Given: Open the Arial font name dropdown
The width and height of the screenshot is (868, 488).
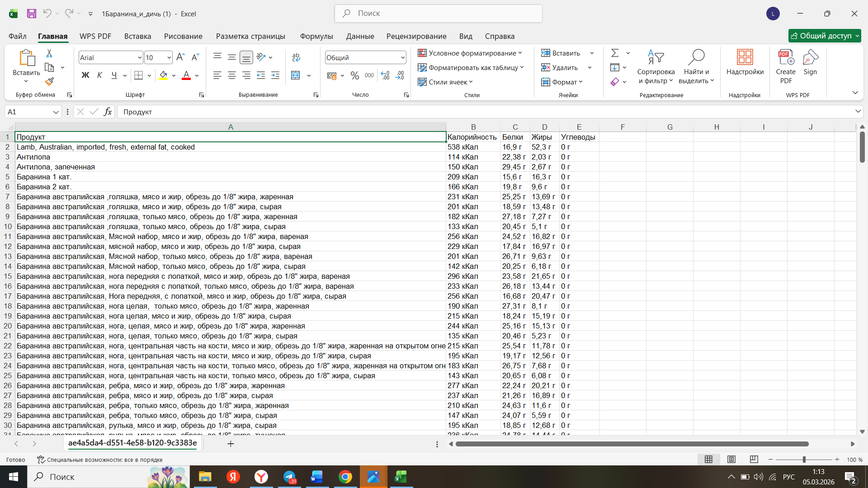Looking at the screenshot, I should [x=140, y=57].
